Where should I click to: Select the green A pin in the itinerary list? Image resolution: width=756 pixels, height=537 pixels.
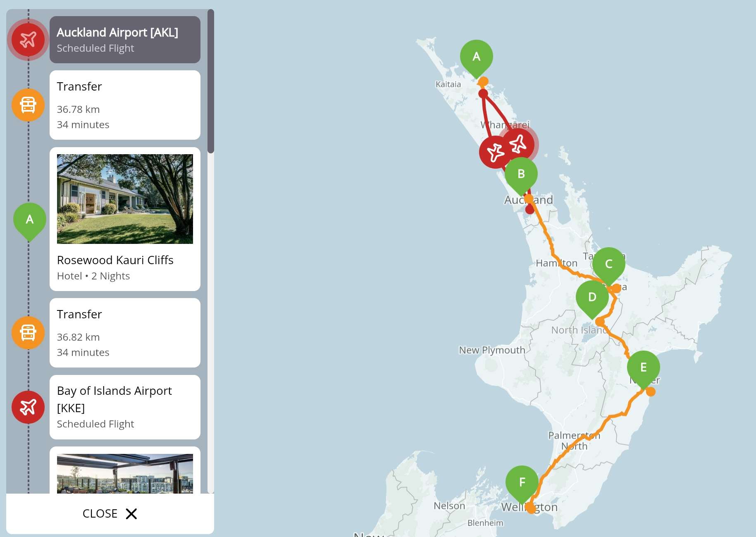point(29,222)
